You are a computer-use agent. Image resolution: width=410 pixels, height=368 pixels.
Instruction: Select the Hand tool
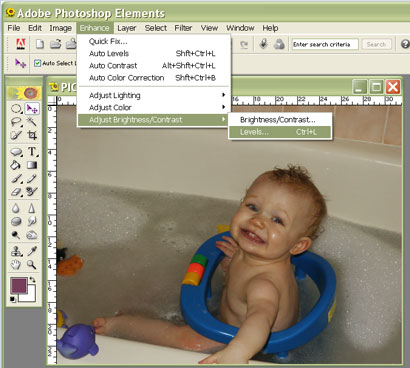tap(16, 265)
